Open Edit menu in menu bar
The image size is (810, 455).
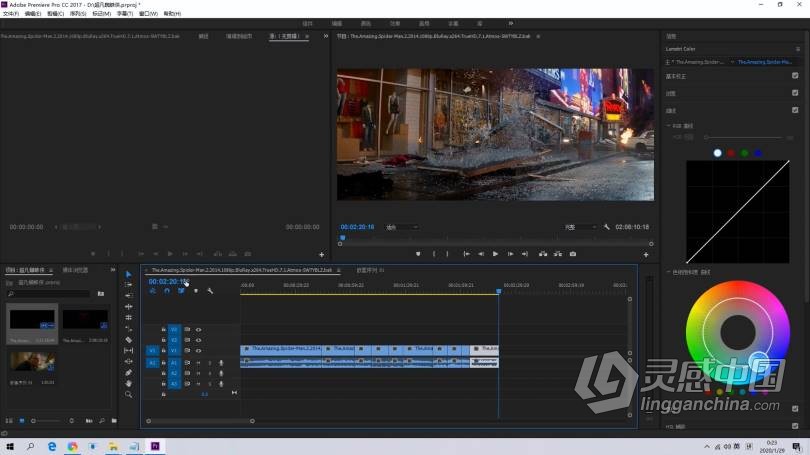point(33,14)
